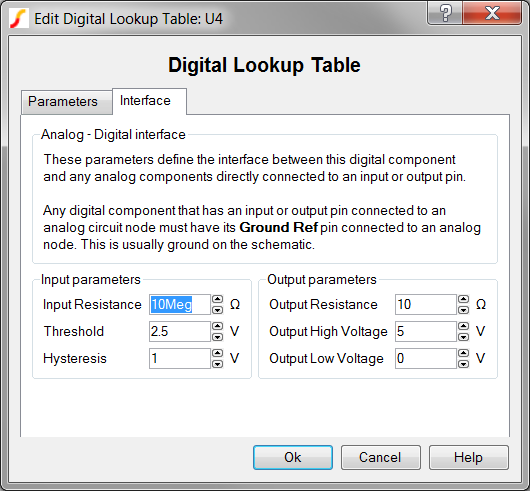This screenshot has height=491, width=530.
Task: Decrease Output Low Voltage down arrow
Action: [463, 364]
